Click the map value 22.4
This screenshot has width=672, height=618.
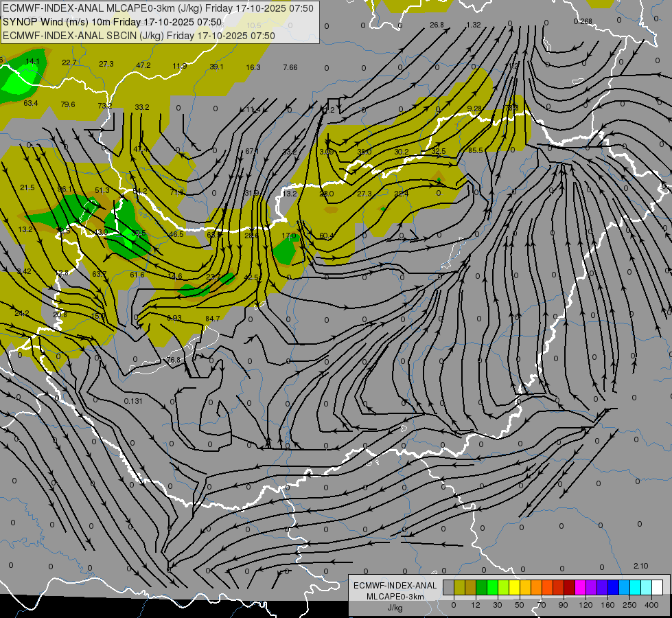[402, 194]
